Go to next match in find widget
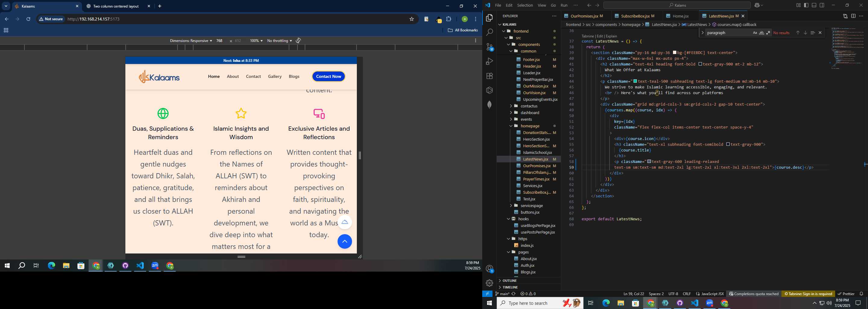The width and height of the screenshot is (868, 309). click(805, 33)
